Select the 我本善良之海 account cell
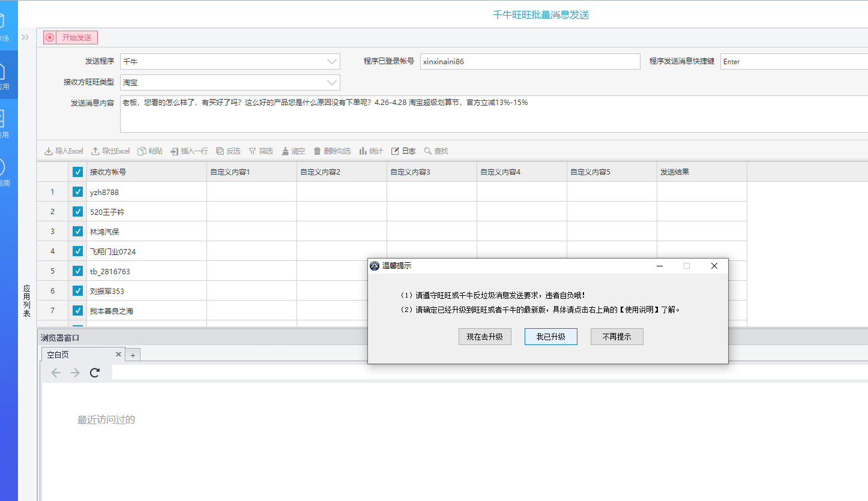The height and width of the screenshot is (501, 868). point(146,311)
